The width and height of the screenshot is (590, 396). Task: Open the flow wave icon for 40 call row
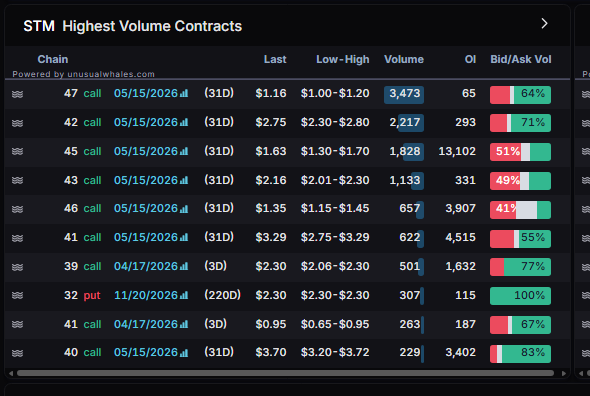coord(17,353)
